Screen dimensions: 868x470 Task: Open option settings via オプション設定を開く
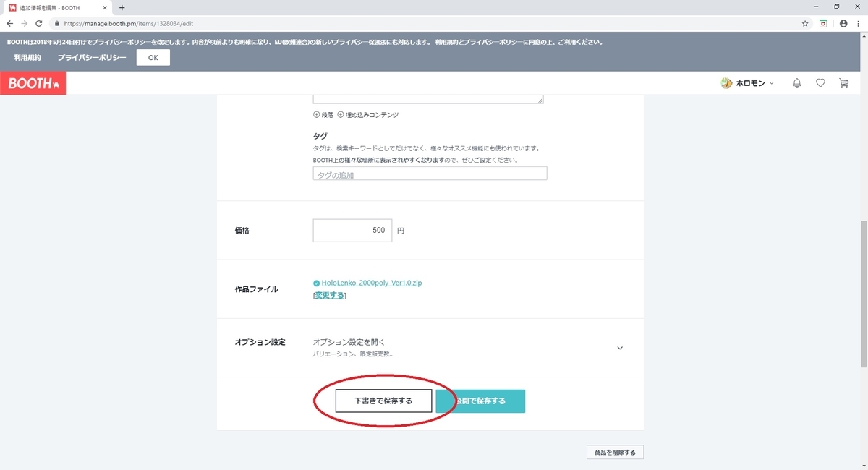[349, 342]
